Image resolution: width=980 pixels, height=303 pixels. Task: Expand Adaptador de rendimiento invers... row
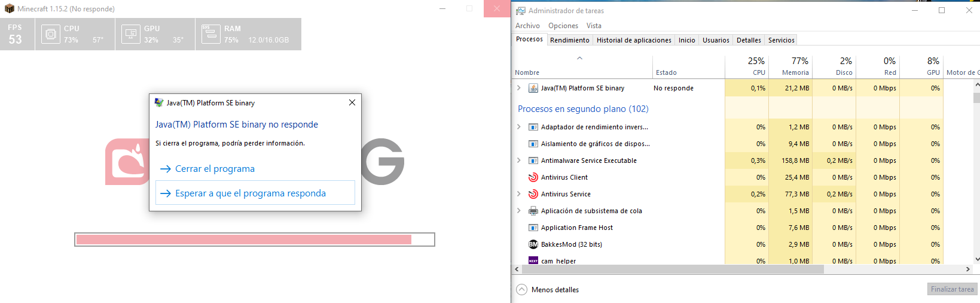pos(519,127)
